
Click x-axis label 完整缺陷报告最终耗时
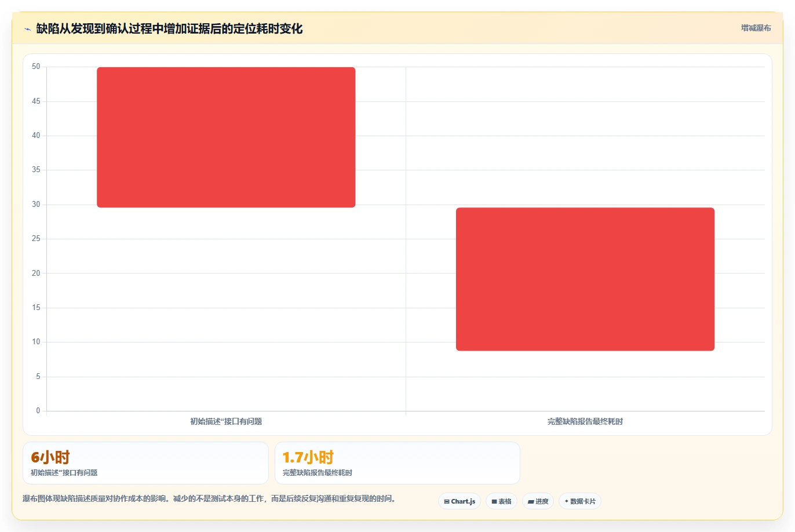(x=585, y=421)
